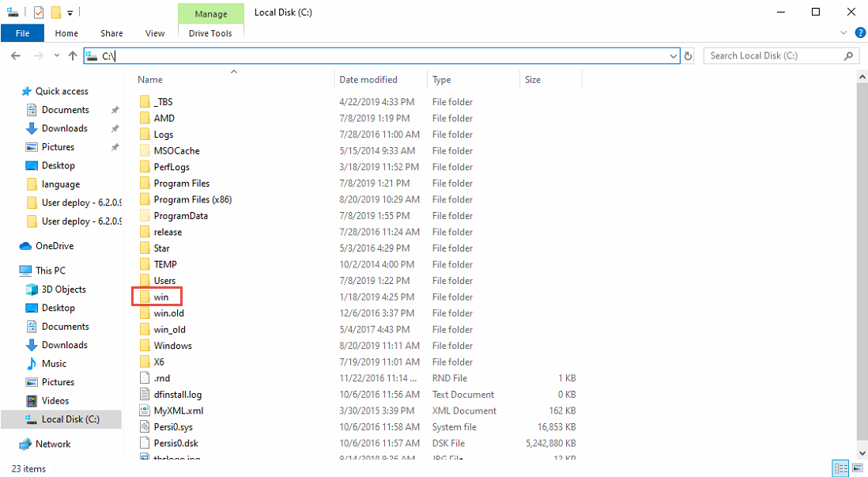The width and height of the screenshot is (868, 477).
Task: Switch to large icons view in status bar
Action: pos(855,468)
